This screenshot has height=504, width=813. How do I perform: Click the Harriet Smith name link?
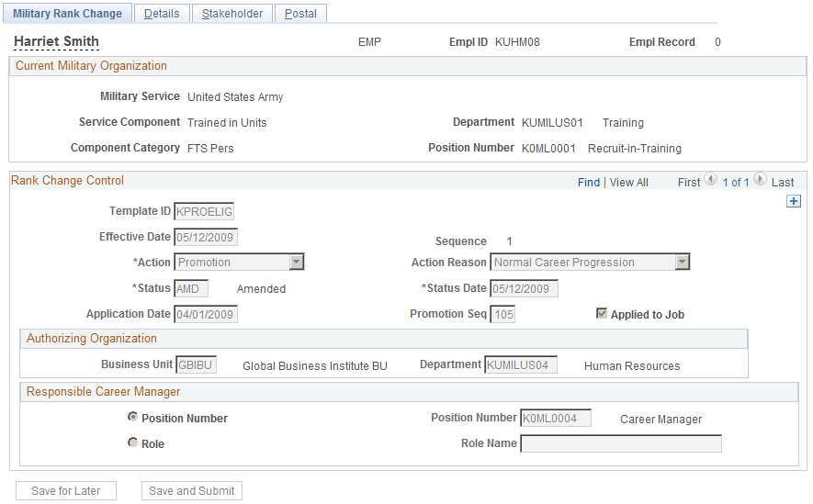[x=57, y=41]
